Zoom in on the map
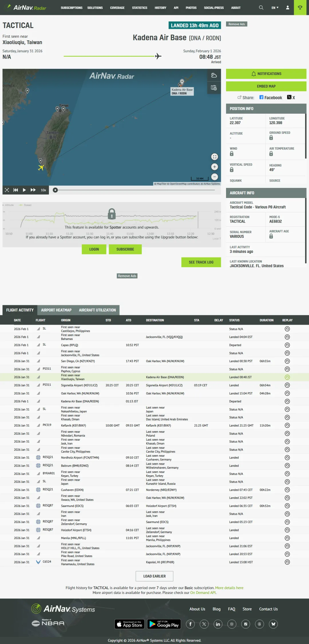Viewport: 309px width, 644px height. coord(215,167)
